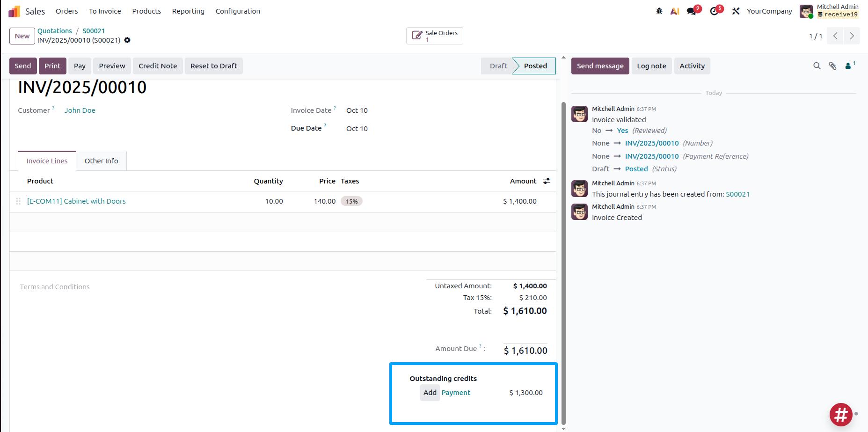This screenshot has width=868, height=432.
Task: Select the Draft status stage
Action: point(498,66)
